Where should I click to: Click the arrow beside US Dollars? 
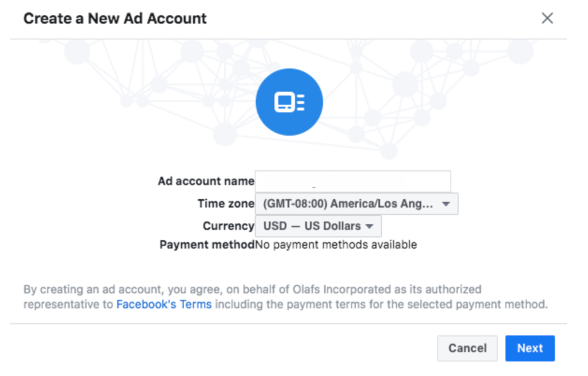(x=369, y=227)
